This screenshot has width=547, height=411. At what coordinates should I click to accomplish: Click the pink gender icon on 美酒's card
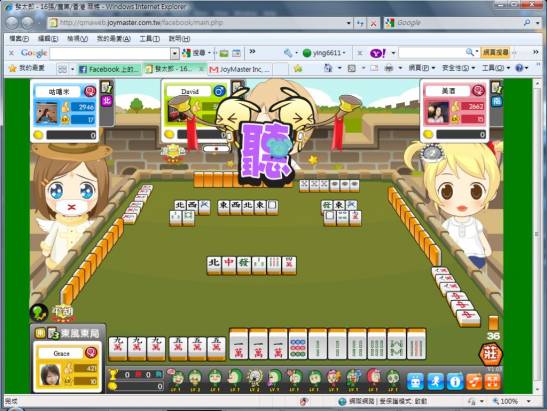[x=478, y=91]
